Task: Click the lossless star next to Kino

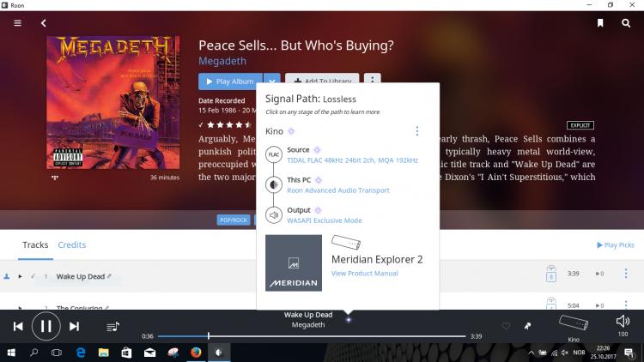Action: tap(291, 131)
